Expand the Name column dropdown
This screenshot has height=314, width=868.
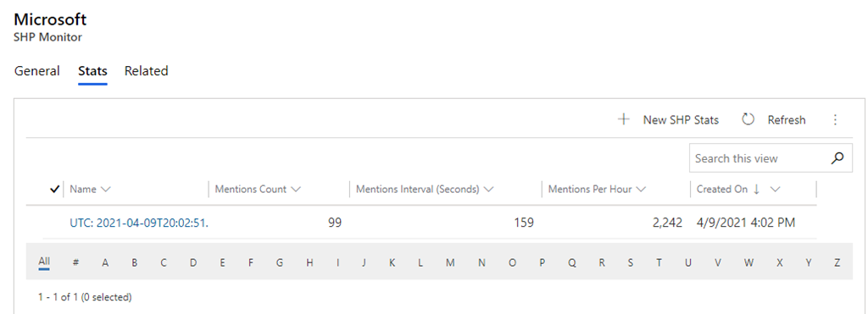[106, 189]
